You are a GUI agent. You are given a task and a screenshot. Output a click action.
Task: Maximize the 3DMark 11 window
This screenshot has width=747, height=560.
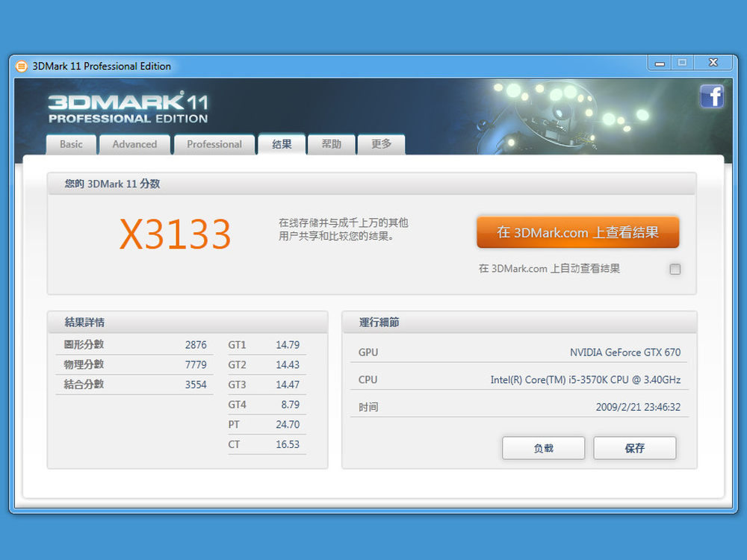682,63
